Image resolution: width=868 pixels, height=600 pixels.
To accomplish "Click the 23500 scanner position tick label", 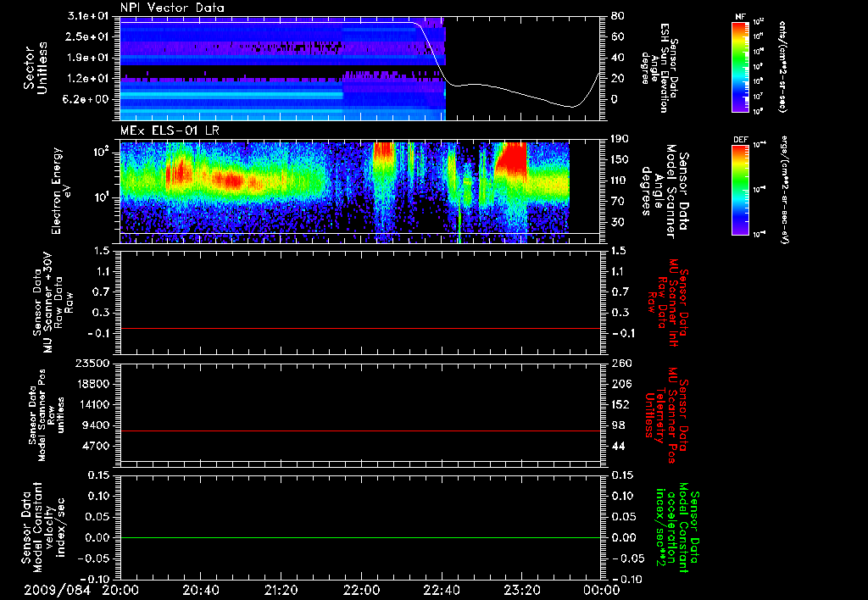I will coord(92,363).
